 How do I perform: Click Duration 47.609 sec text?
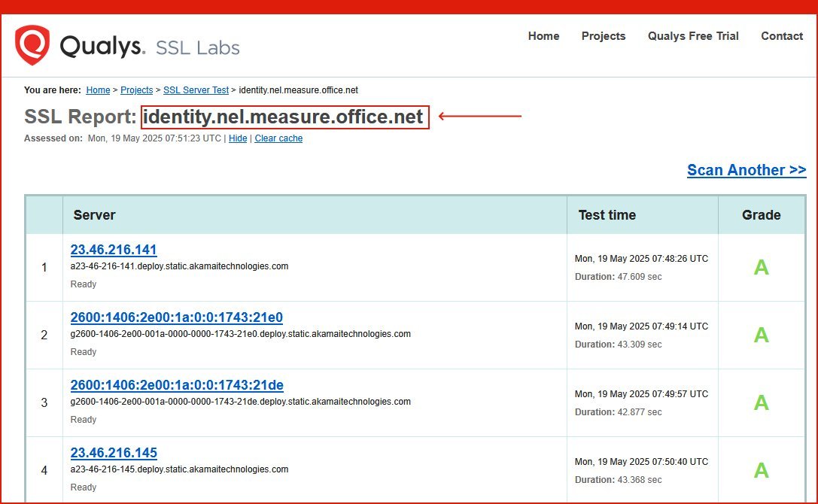(x=618, y=277)
